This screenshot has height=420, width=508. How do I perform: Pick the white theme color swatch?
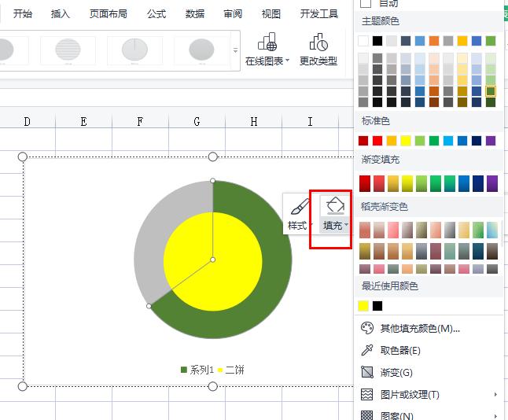pos(363,41)
